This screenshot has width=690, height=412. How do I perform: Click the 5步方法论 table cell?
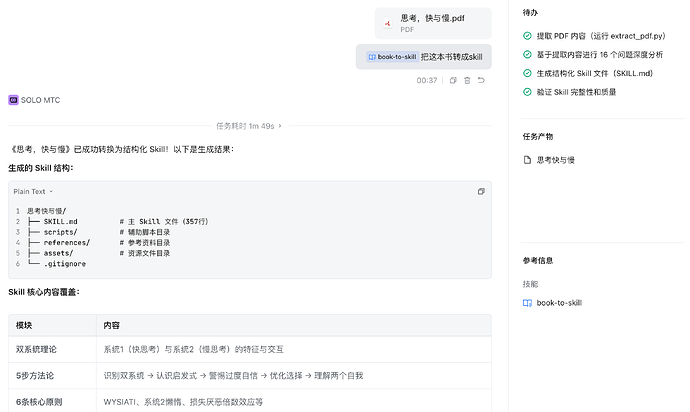52,375
